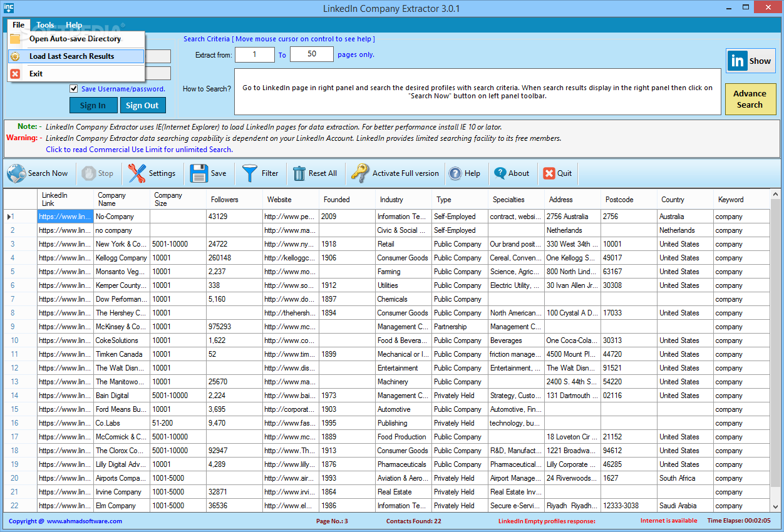The width and height of the screenshot is (784, 532).
Task: Click the Activate Full version key icon
Action: click(x=360, y=173)
